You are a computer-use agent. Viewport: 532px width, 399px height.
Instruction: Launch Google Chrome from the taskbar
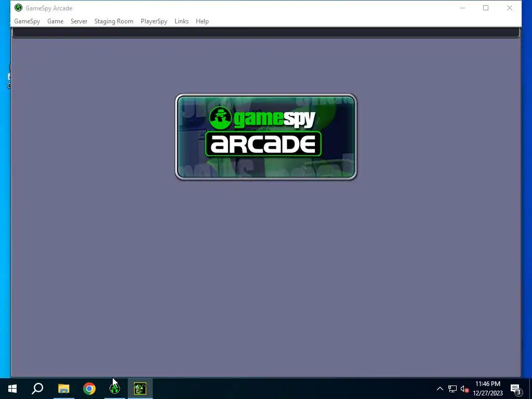(x=89, y=389)
